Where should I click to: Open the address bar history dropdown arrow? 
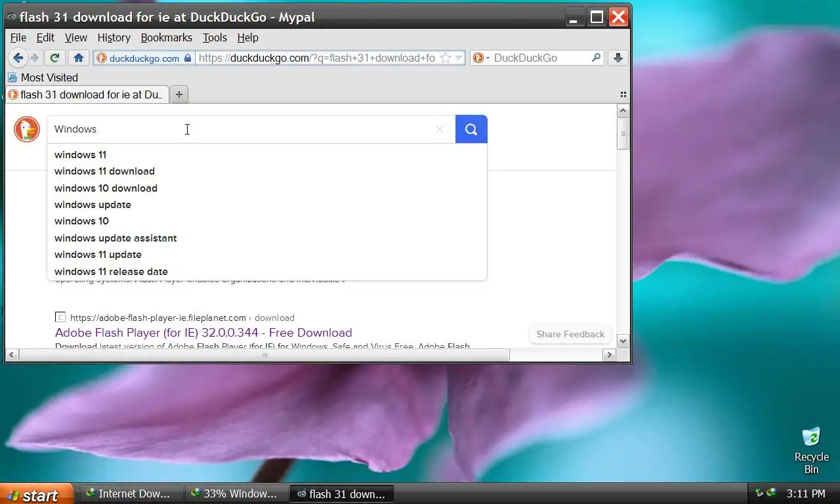pos(459,58)
